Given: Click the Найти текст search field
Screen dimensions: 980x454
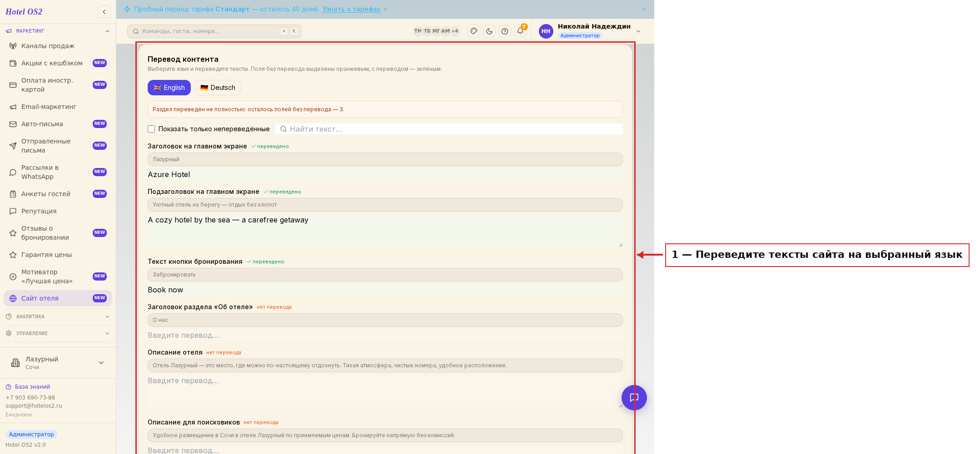Looking at the screenshot, I should coord(449,129).
